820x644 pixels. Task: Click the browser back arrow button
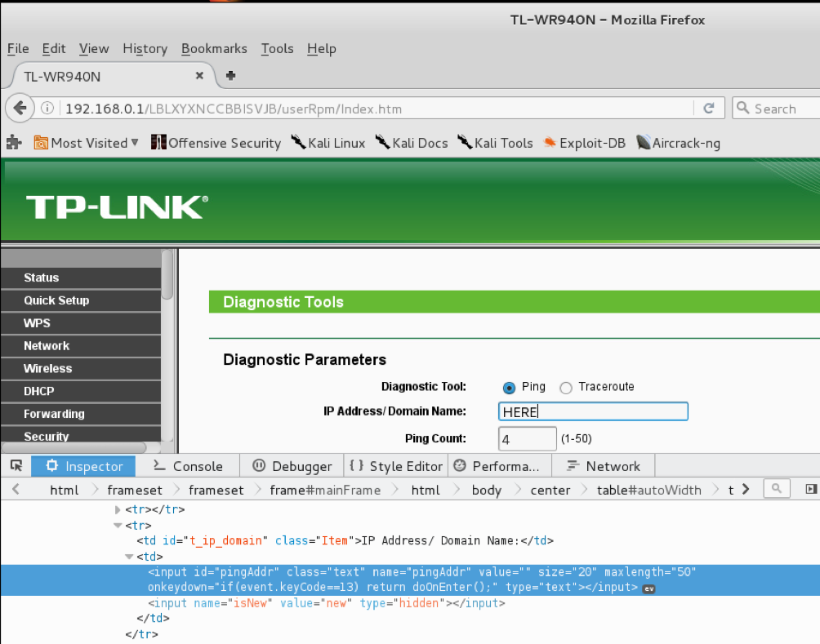(20, 109)
